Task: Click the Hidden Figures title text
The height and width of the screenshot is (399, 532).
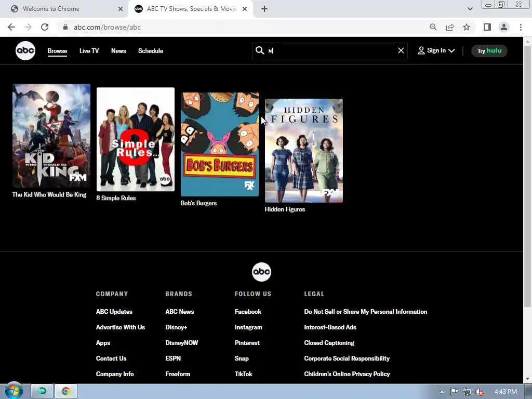Action: tap(285, 209)
